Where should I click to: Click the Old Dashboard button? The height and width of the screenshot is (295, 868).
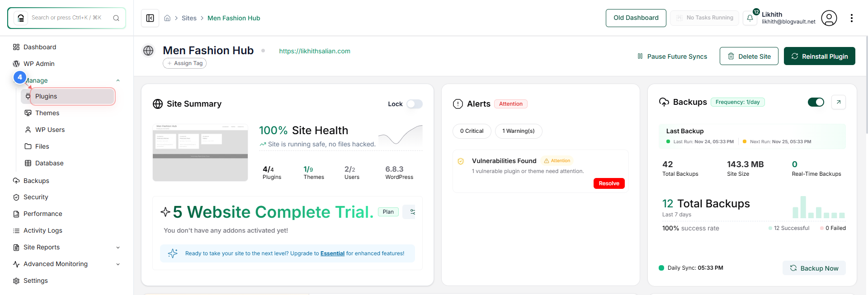pos(636,18)
